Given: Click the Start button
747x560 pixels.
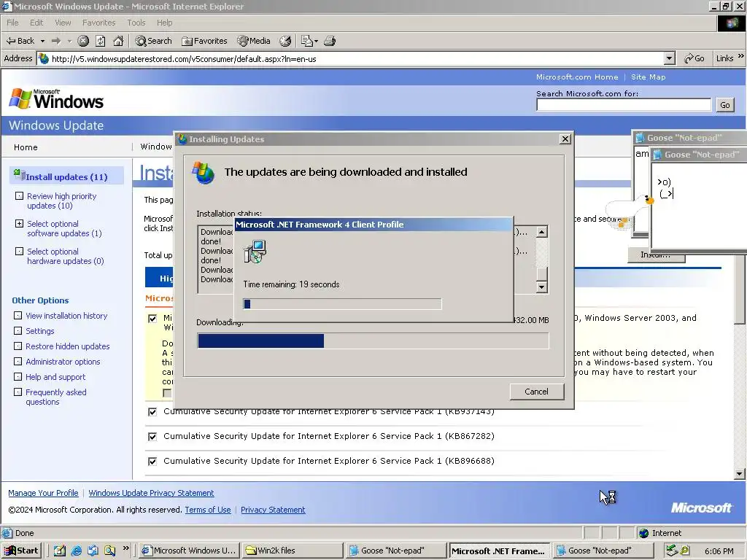Looking at the screenshot, I should tap(21, 551).
